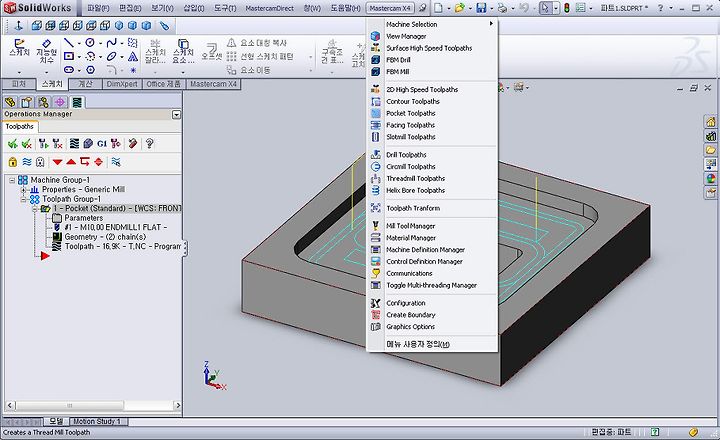
Task: Open the Operations Manager dropdown arrow
Action: point(176,114)
